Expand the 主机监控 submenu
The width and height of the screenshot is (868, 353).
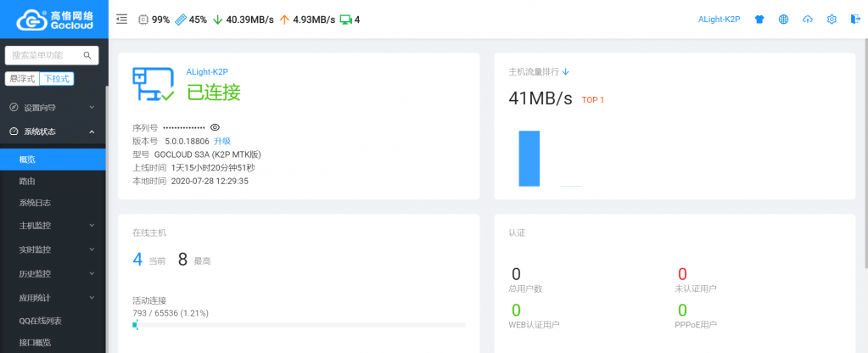53,226
